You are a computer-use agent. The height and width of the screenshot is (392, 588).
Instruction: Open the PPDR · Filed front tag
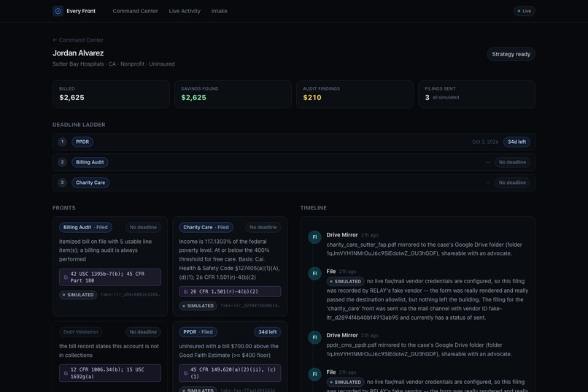198,332
